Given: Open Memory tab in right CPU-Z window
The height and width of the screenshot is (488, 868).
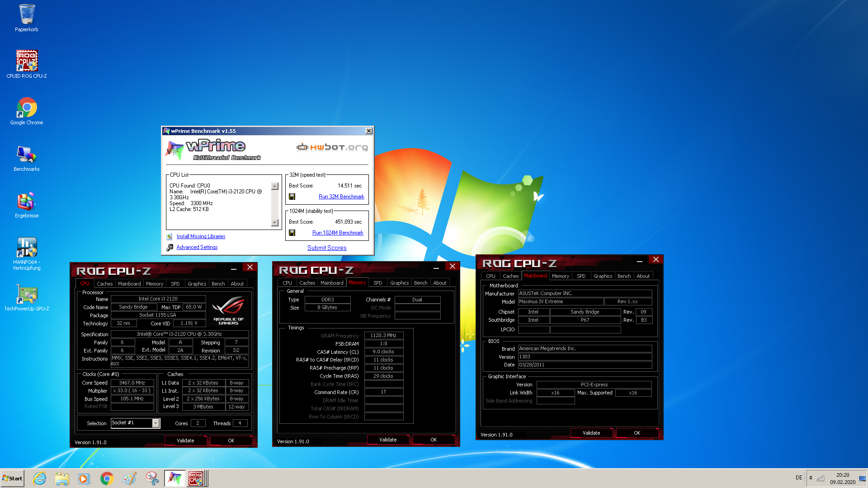Looking at the screenshot, I should click(561, 276).
